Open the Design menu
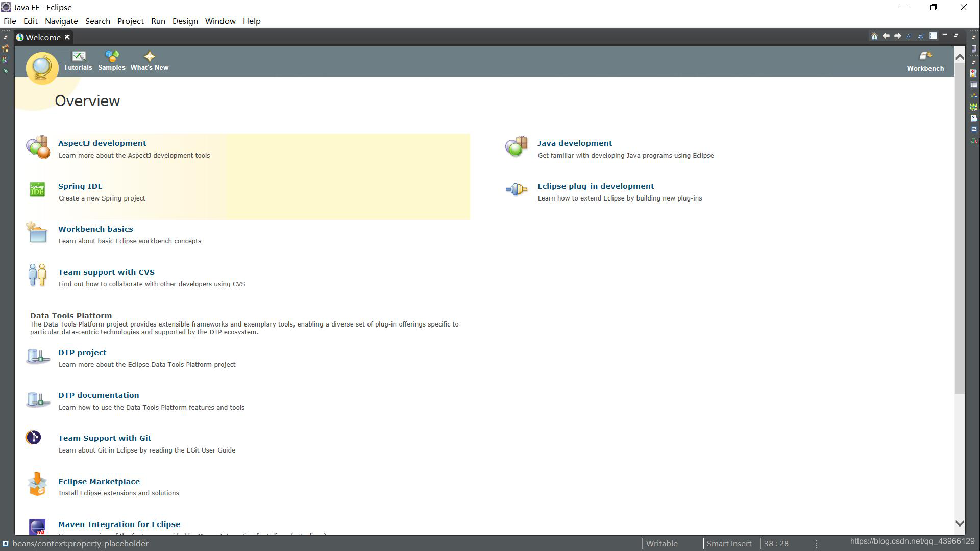The width and height of the screenshot is (980, 551). coord(185,21)
